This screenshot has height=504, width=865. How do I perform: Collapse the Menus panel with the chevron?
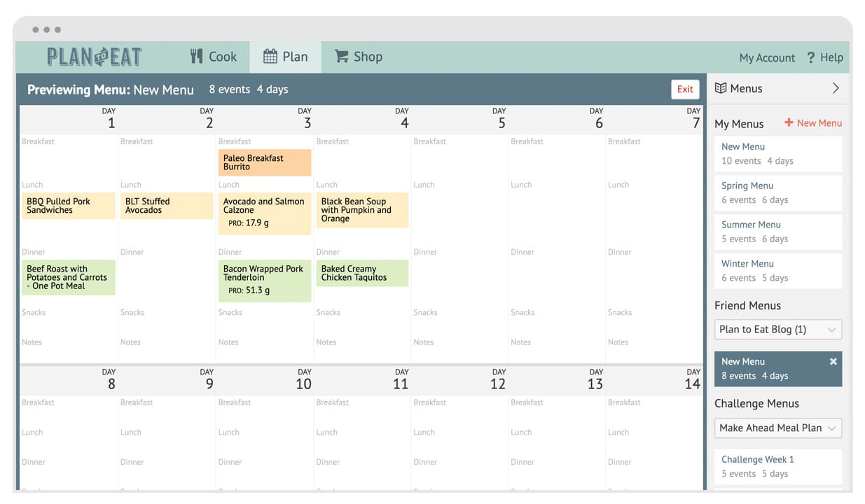(836, 88)
